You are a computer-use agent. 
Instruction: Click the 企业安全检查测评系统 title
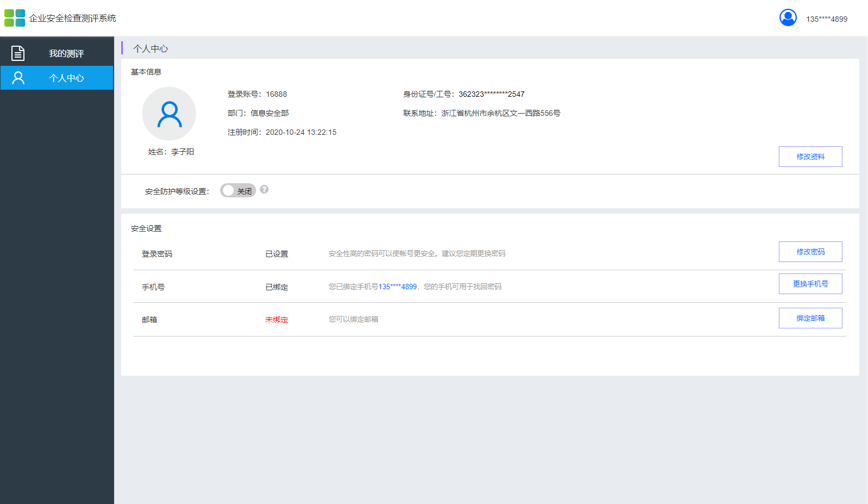73,18
